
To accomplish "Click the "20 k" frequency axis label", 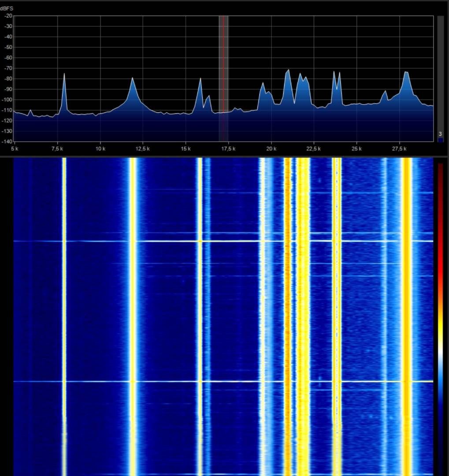I will (271, 149).
